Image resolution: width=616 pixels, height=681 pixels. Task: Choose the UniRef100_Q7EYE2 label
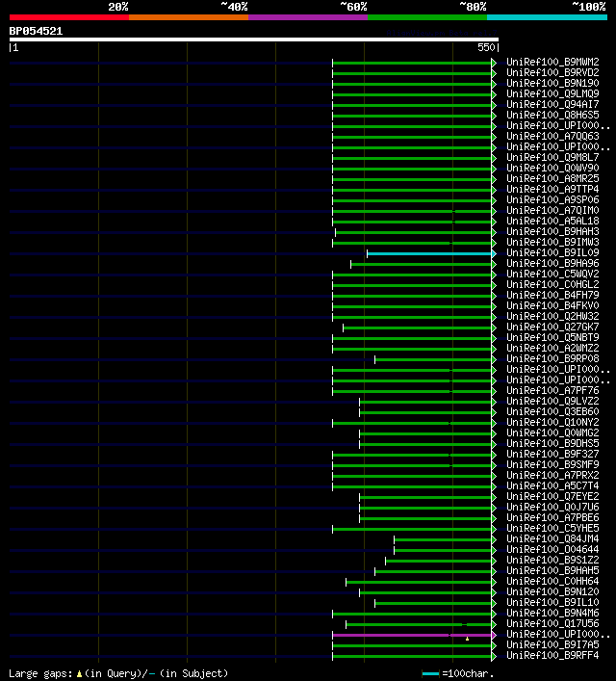click(552, 496)
